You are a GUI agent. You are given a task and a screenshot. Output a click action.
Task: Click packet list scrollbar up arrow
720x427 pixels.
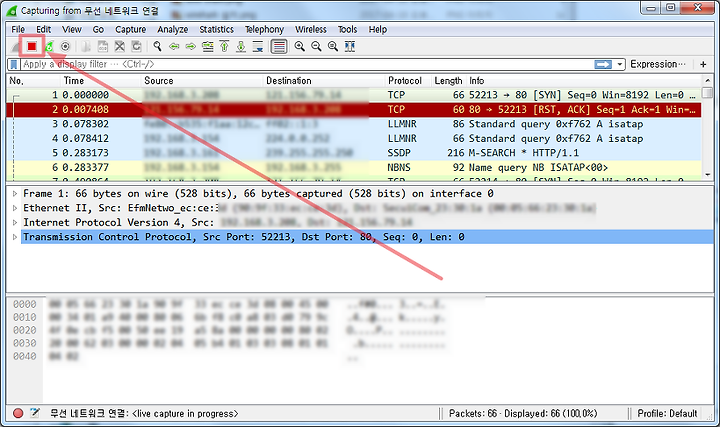click(x=708, y=80)
